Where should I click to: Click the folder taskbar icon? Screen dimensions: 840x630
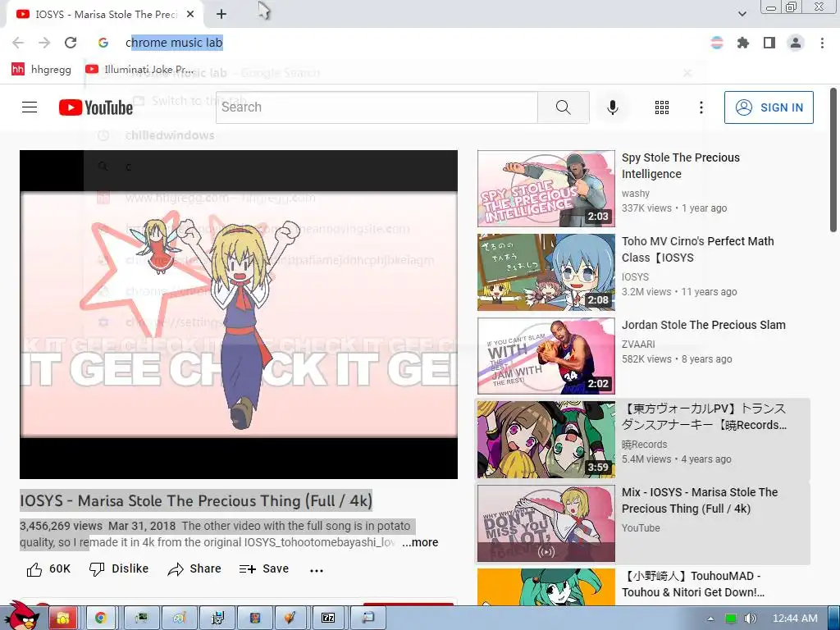[x=63, y=619]
